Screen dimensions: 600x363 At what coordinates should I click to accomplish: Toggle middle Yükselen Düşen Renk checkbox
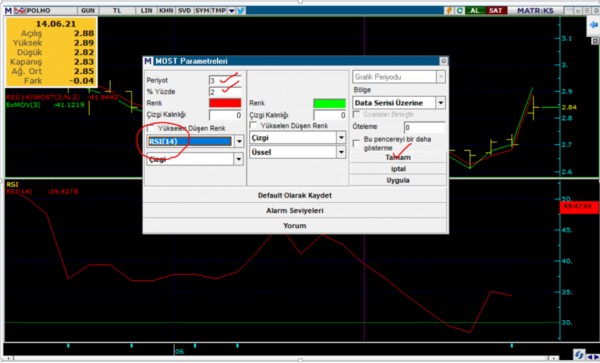coord(253,125)
